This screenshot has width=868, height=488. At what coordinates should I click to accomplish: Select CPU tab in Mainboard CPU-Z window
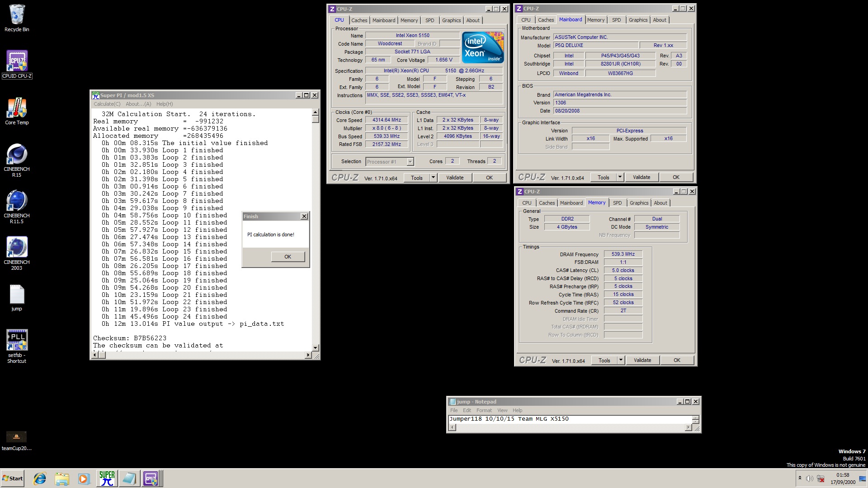(526, 20)
